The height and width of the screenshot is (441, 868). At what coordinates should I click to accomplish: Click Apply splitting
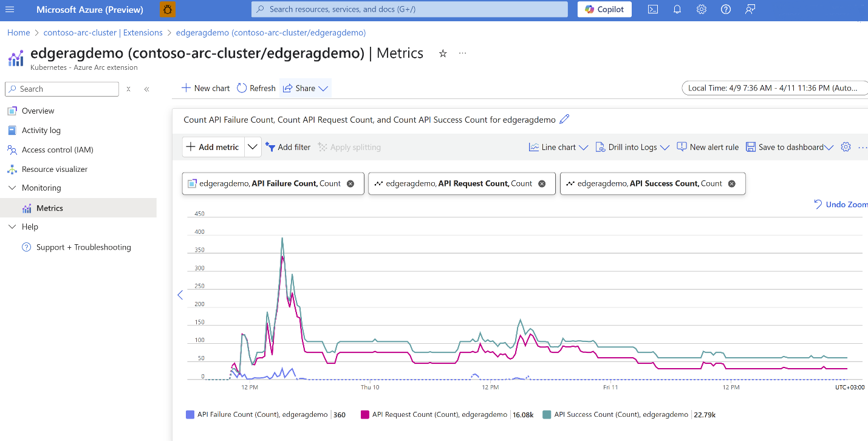tap(349, 147)
